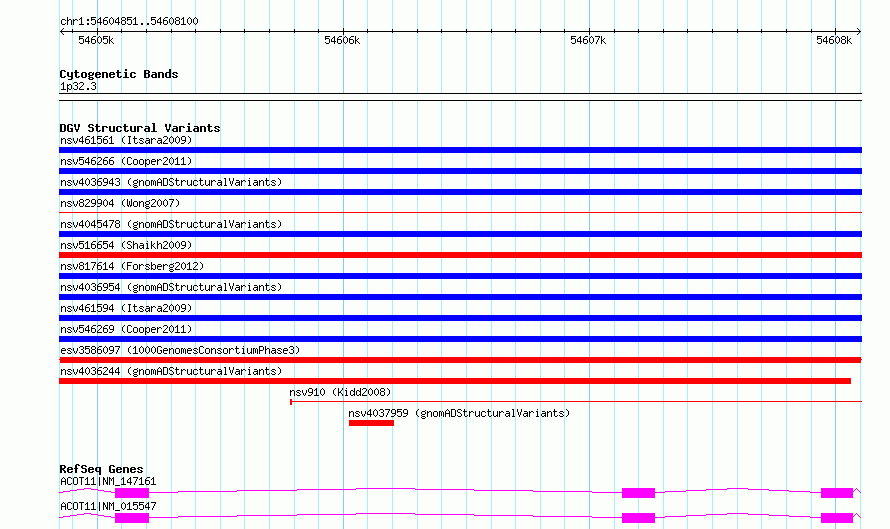
Task: Select the blue bar under nsv4036943
Action: [460, 192]
